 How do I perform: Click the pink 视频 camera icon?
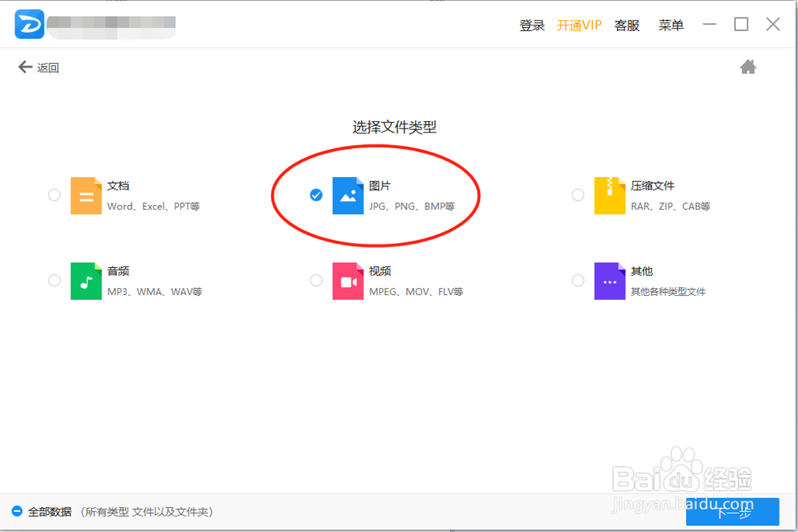[x=348, y=280]
